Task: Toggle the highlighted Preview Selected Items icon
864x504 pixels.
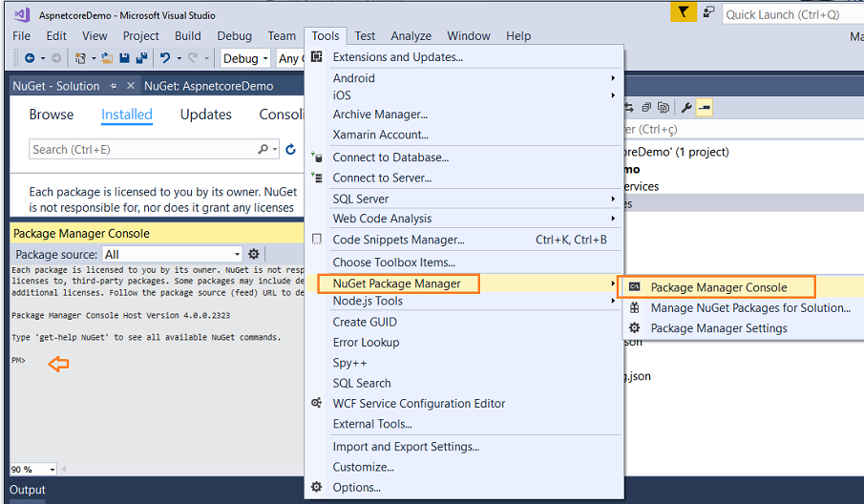Action: click(x=705, y=108)
